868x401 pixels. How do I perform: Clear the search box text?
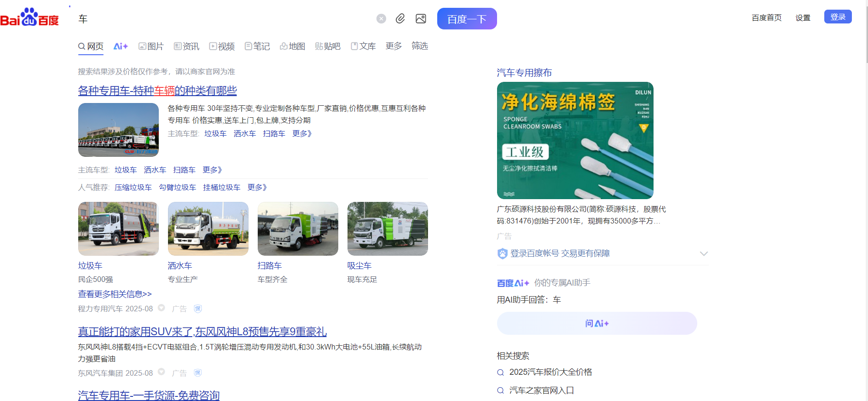click(381, 18)
